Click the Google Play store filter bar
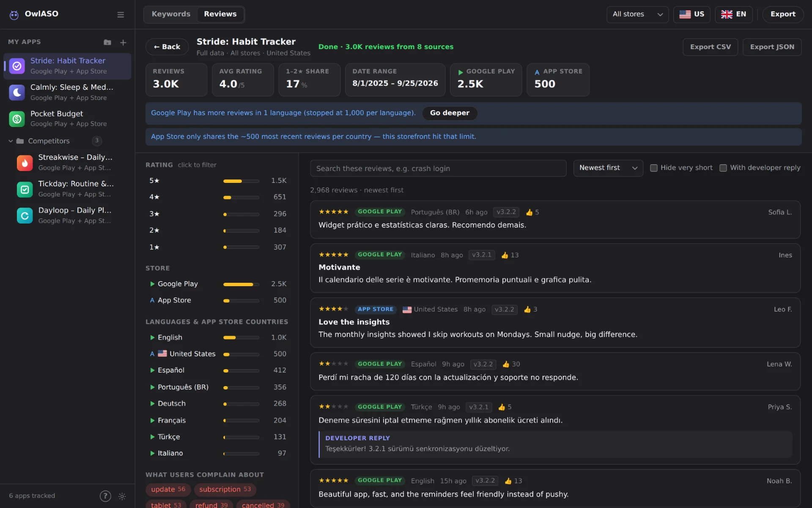 click(x=241, y=284)
